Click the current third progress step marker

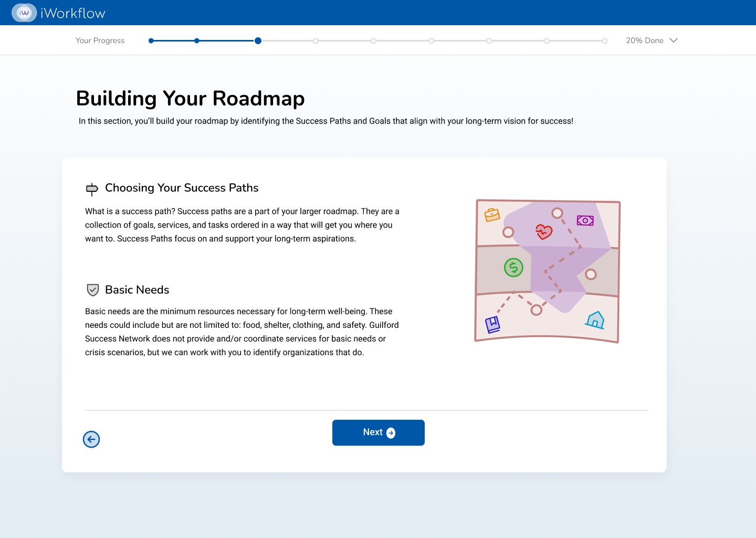258,40
